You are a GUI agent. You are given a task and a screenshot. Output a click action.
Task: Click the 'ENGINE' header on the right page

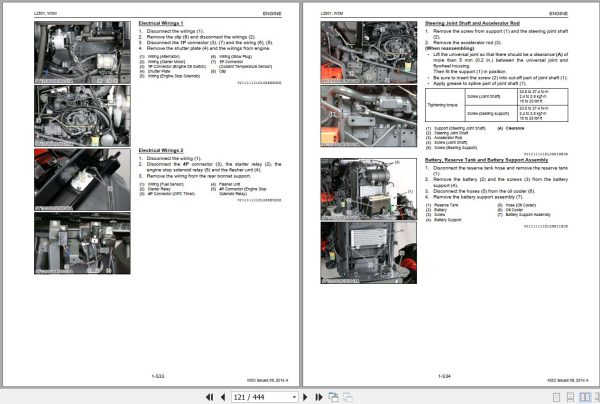tap(559, 13)
